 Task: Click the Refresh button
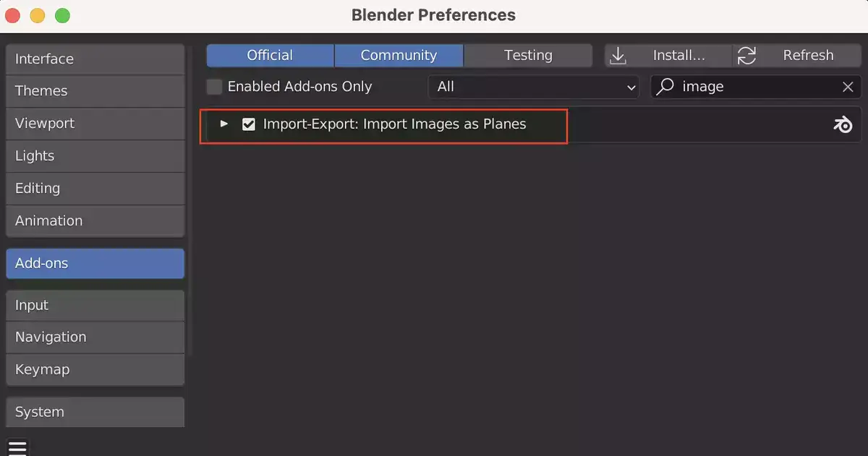coord(798,56)
